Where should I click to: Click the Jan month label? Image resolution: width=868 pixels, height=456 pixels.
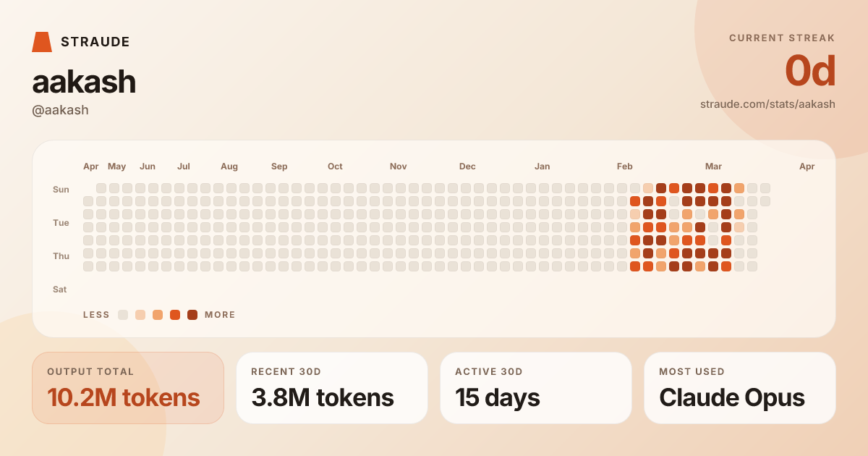(x=542, y=166)
